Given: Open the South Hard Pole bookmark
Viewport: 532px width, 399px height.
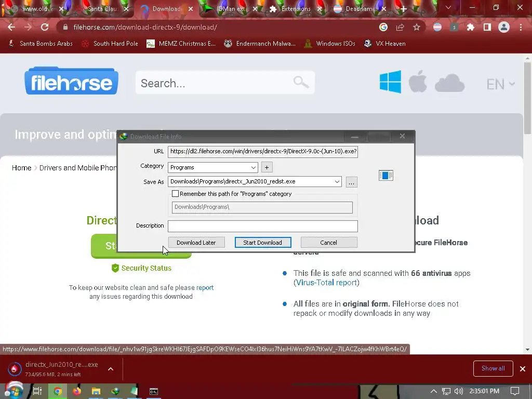Looking at the screenshot, I should 110,44.
